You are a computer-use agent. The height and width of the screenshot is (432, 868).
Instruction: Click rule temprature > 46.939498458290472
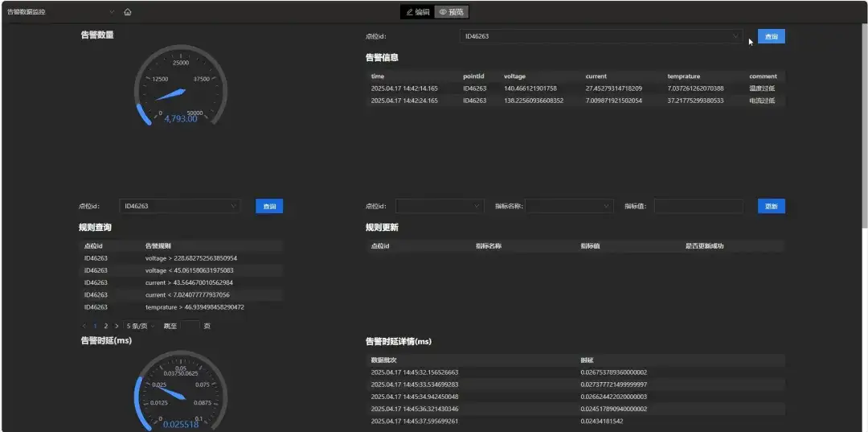tap(194, 307)
